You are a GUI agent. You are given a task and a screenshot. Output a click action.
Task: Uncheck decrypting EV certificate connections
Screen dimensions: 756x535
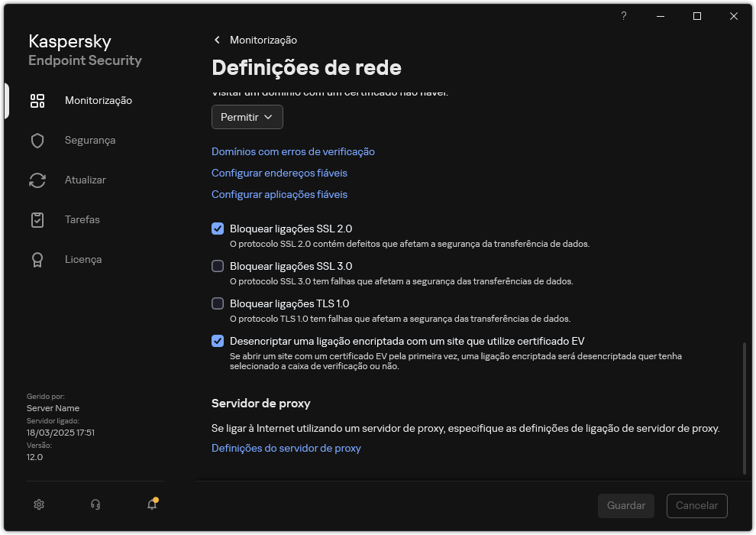[218, 340]
